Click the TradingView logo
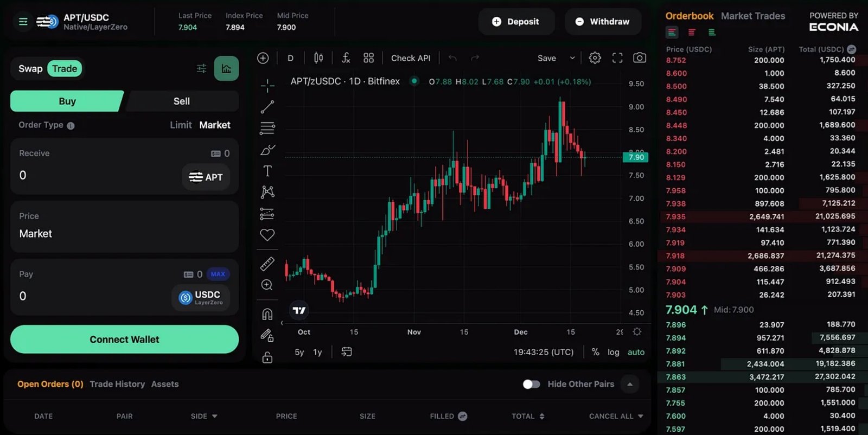The width and height of the screenshot is (868, 435). pos(299,310)
